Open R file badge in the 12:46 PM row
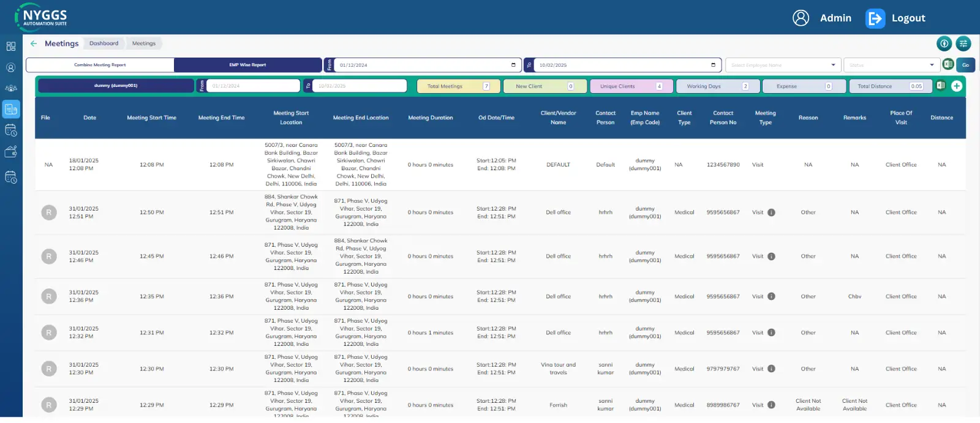This screenshot has height=423, width=980. 49,256
